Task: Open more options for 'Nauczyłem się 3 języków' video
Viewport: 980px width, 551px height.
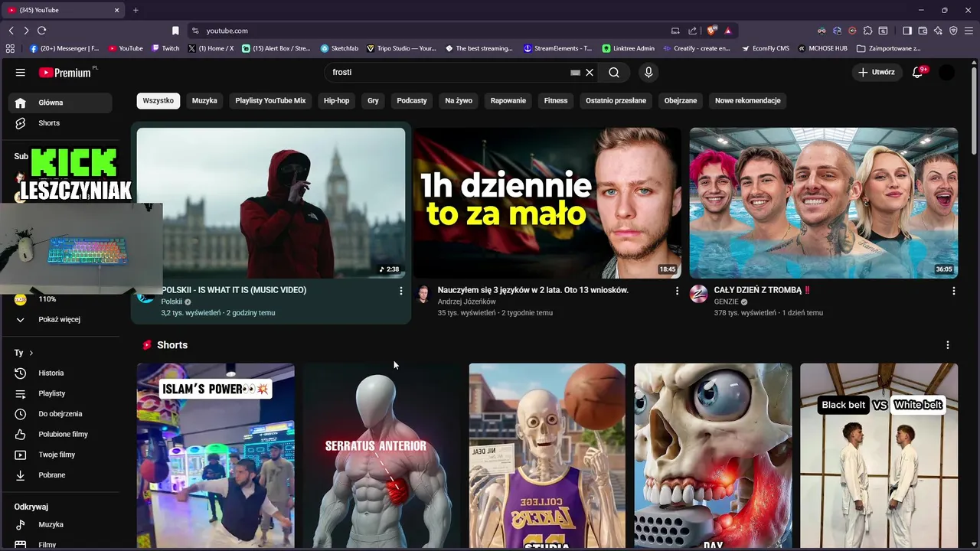Action: [677, 291]
